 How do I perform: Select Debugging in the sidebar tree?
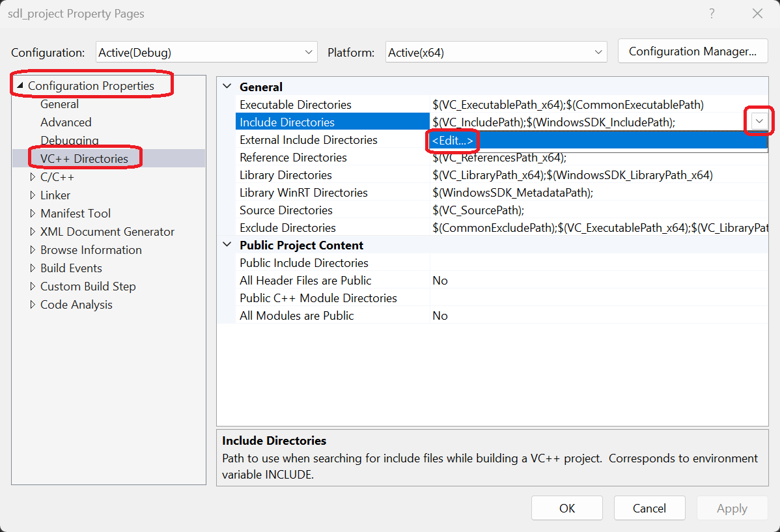(69, 140)
